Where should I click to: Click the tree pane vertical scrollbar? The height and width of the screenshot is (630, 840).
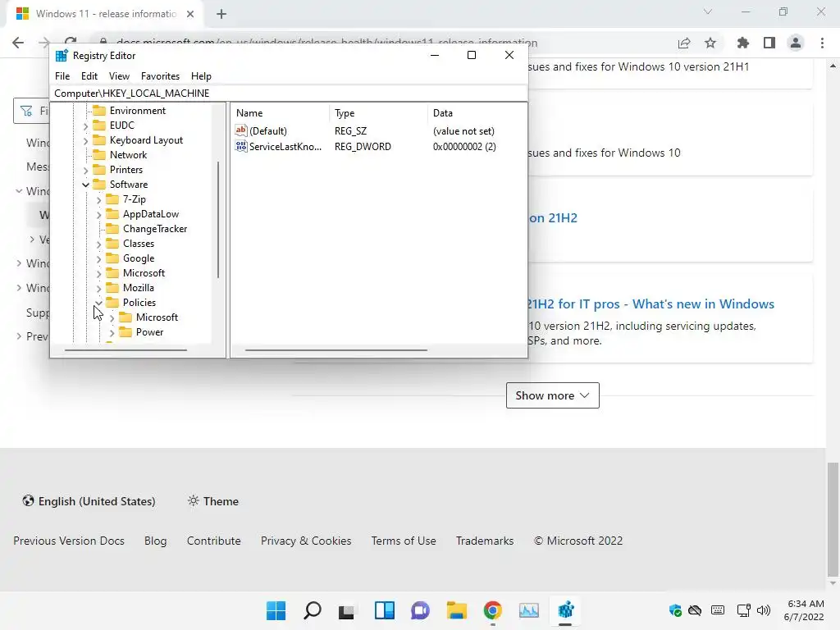tap(218, 220)
